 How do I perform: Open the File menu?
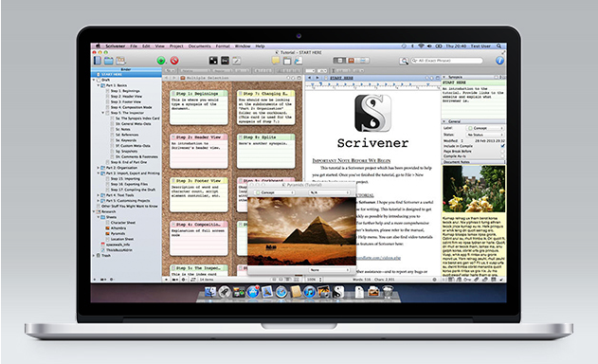point(134,45)
